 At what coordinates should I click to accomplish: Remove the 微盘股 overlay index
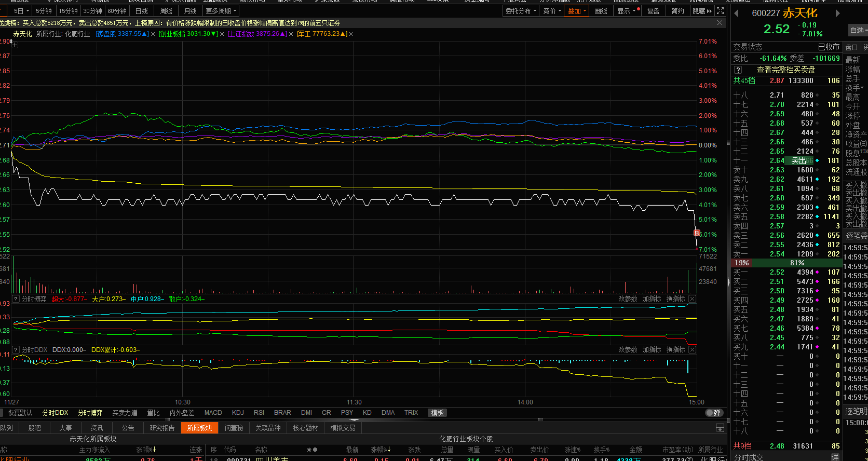click(153, 34)
